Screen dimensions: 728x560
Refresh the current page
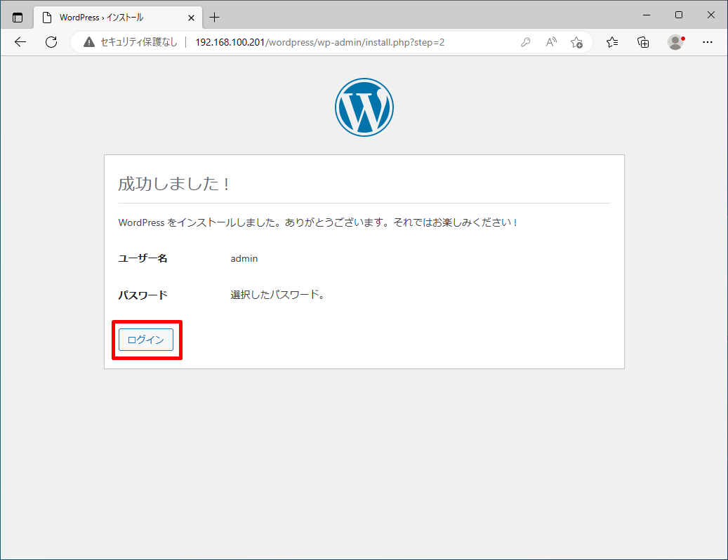click(51, 42)
